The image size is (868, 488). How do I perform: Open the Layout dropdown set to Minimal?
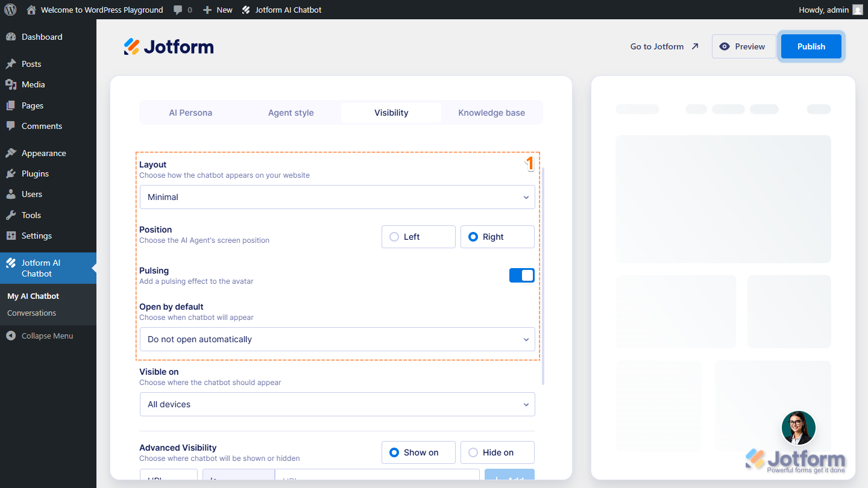tap(338, 197)
